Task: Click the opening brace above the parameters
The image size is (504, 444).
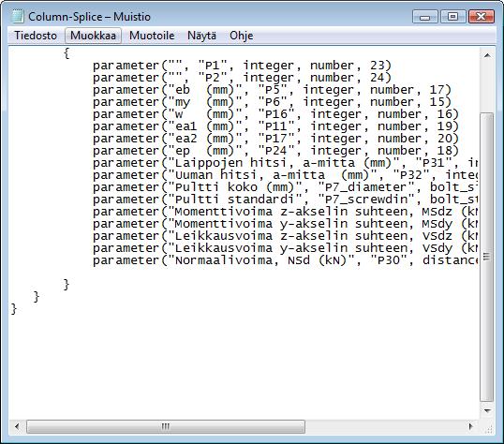Action: point(67,53)
